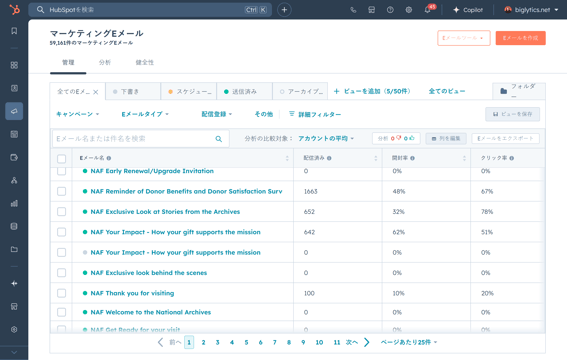Image resolution: width=567 pixels, height=360 pixels.
Task: Open Copilot assistant
Action: (468, 10)
